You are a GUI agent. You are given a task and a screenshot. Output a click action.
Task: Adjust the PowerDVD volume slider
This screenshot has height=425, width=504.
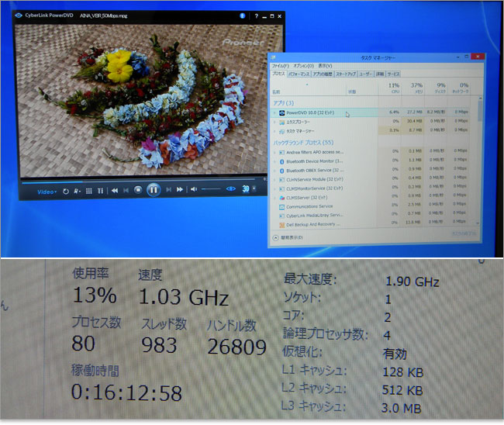point(211,189)
